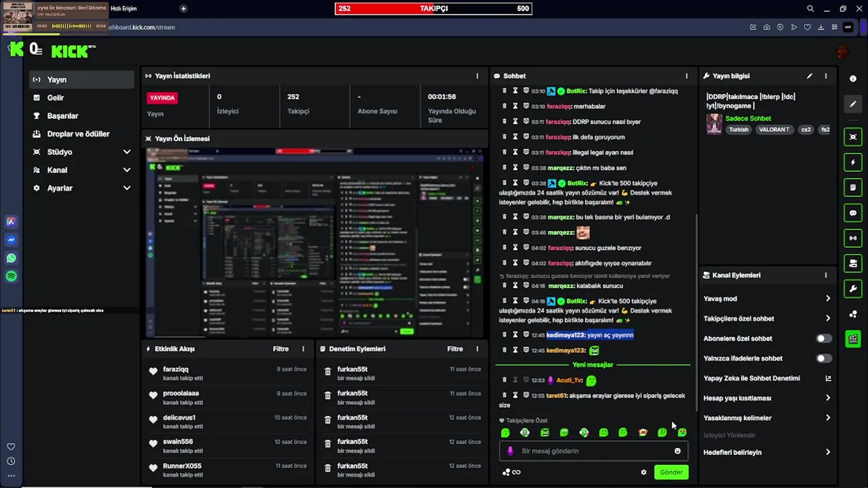Toggle the preview widget icon in right toolbar
The image size is (868, 488).
[x=853, y=137]
